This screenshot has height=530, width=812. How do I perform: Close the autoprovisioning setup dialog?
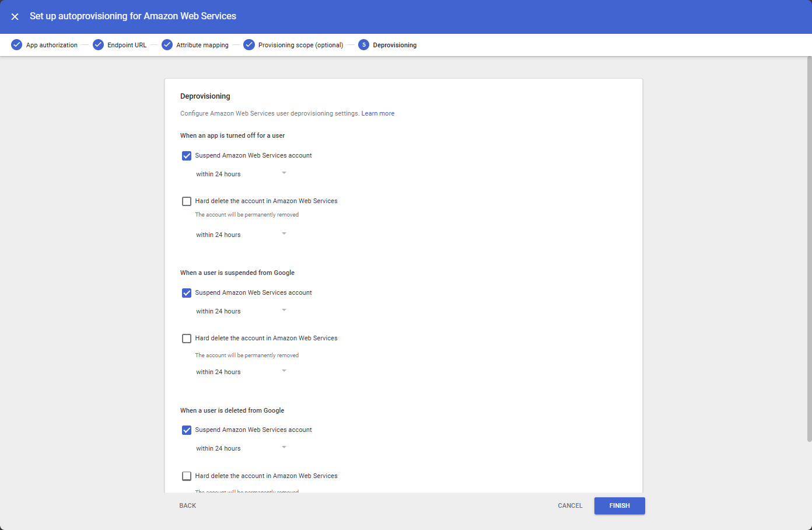tap(15, 16)
